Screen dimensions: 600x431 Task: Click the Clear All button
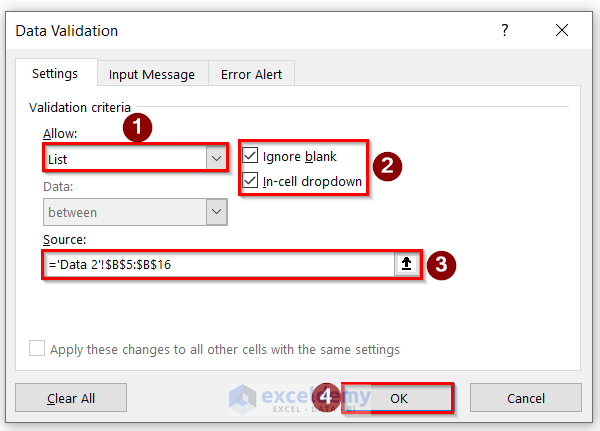click(71, 398)
